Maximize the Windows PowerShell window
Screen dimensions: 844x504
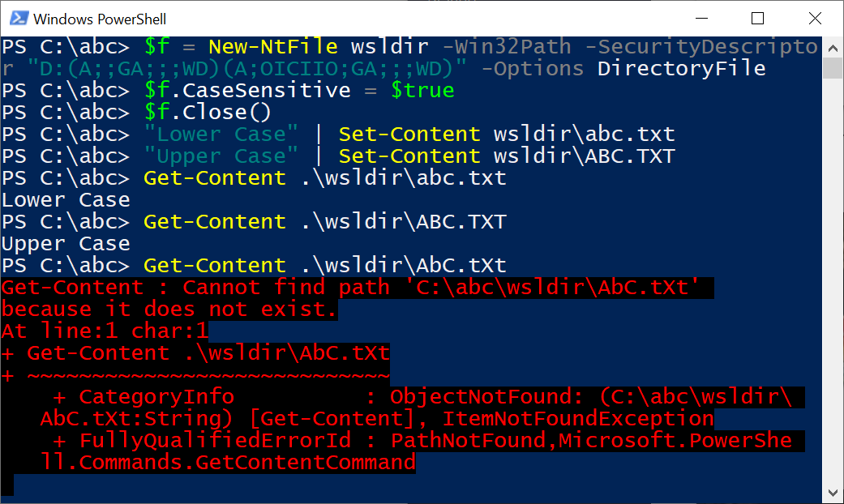tap(757, 19)
